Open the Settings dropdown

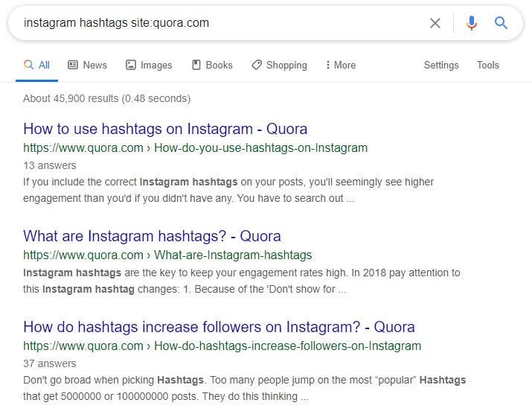click(x=441, y=65)
